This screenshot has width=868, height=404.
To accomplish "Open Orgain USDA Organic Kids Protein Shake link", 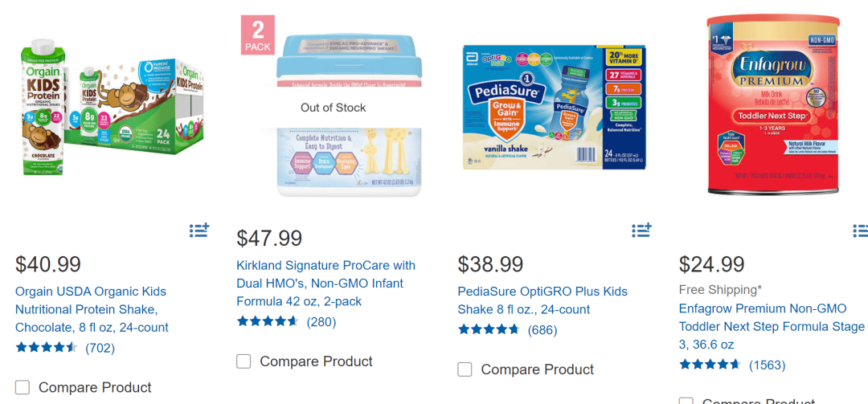I will click(92, 309).
